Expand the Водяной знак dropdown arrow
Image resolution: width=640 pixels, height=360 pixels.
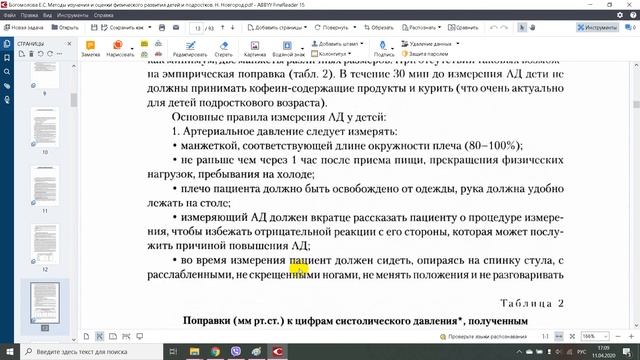coord(302,49)
